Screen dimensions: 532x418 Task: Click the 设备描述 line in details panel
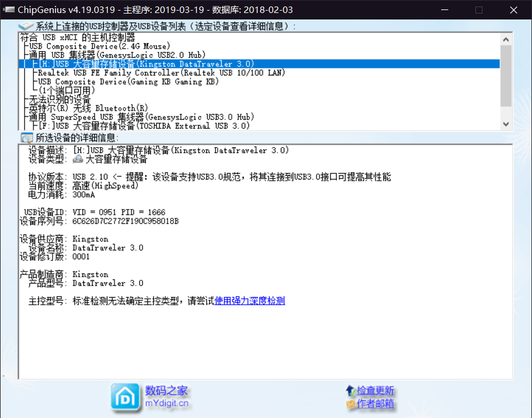point(159,150)
